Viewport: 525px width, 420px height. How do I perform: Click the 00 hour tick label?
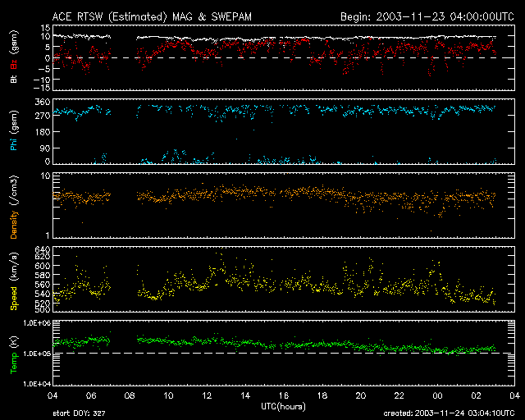tap(437, 396)
